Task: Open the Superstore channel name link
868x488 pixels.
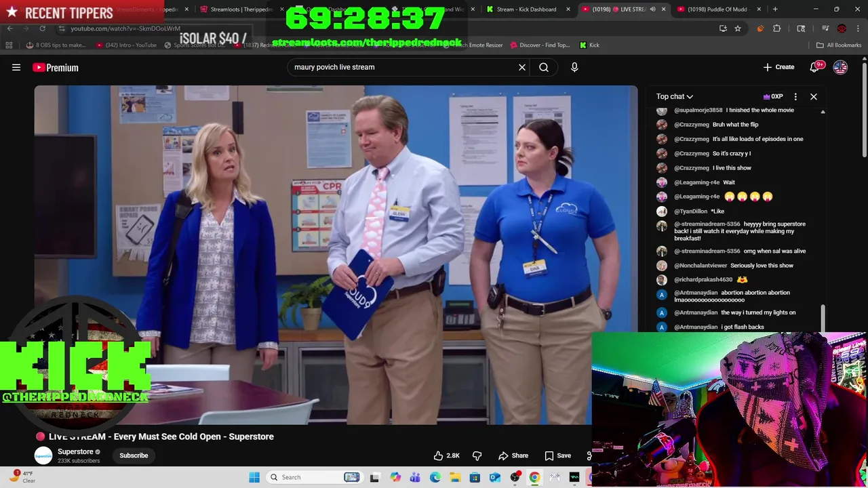Action: 75,451
